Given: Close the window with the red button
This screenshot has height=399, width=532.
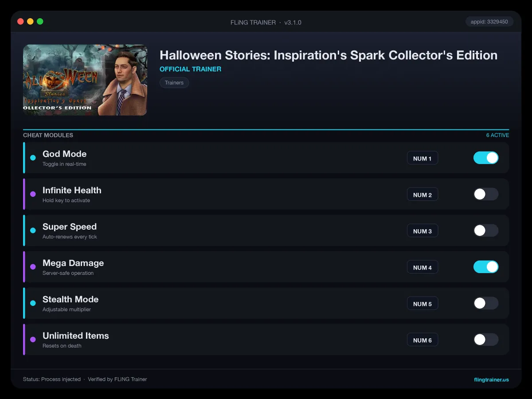Looking at the screenshot, I should (x=20, y=21).
